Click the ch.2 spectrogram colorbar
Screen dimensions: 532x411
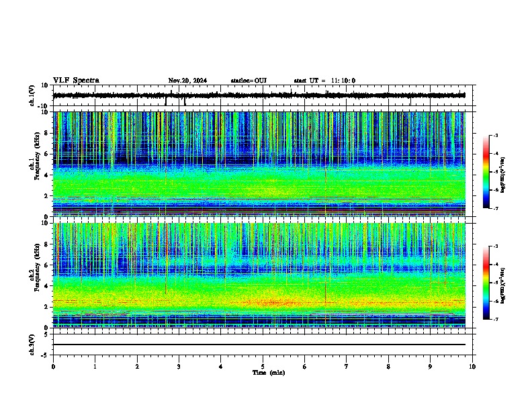pos(486,283)
